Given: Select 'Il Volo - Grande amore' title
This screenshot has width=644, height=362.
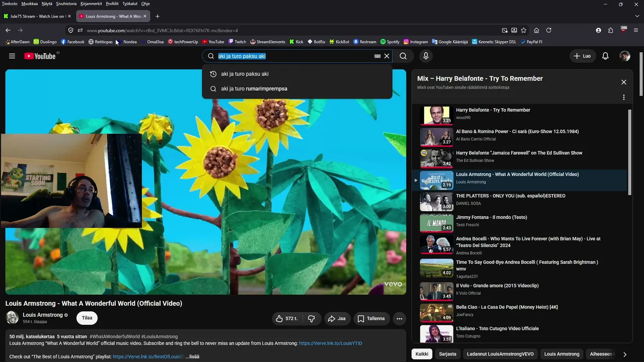Looking at the screenshot, I should (497, 286).
